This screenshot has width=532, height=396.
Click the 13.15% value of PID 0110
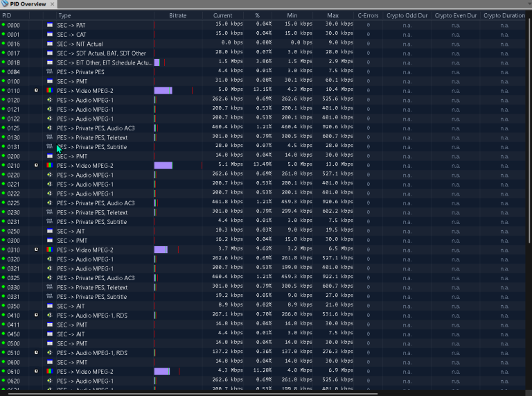(263, 89)
